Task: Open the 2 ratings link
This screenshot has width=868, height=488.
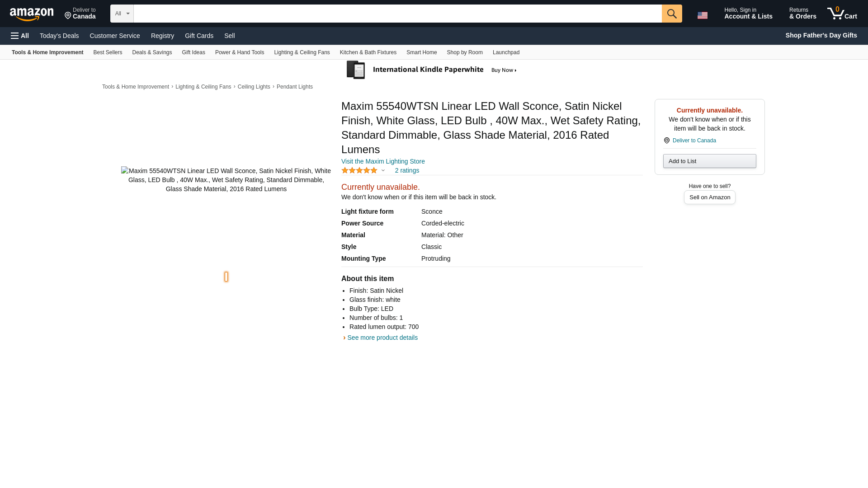Action: click(407, 170)
